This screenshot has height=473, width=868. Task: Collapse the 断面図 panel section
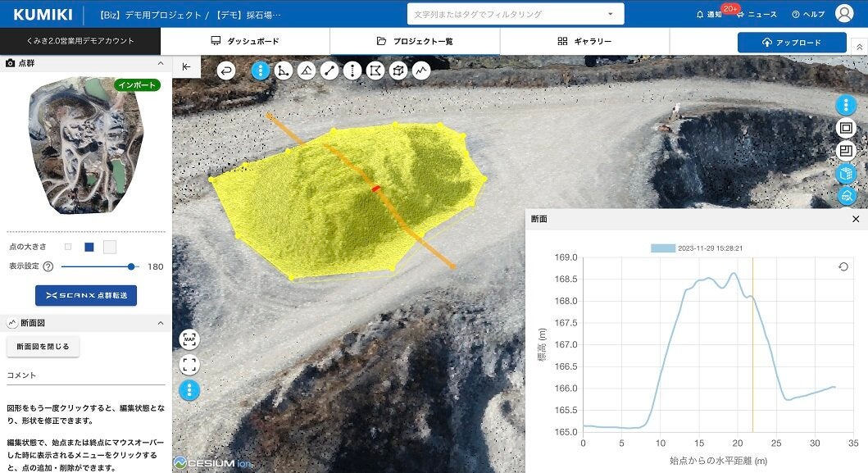[160, 324]
